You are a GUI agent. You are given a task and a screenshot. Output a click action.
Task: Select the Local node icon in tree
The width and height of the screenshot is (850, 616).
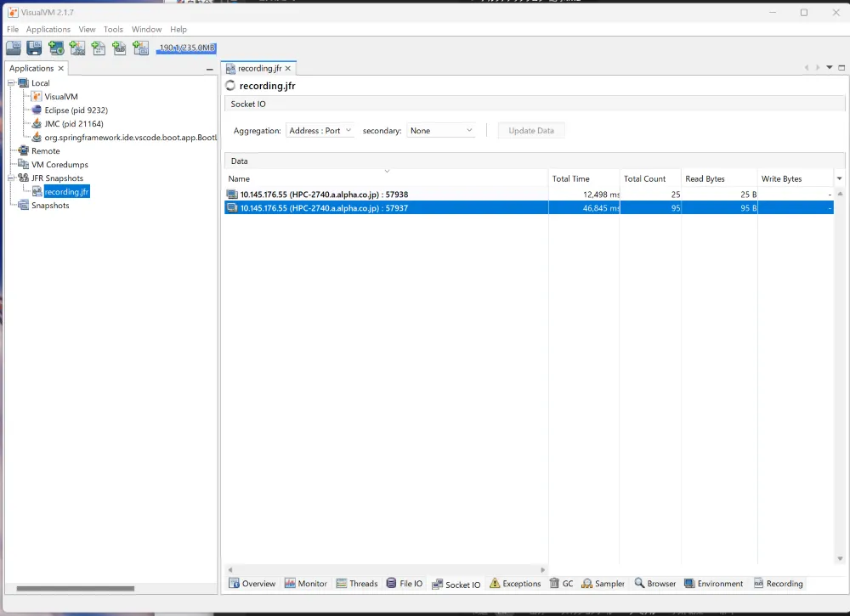point(23,83)
